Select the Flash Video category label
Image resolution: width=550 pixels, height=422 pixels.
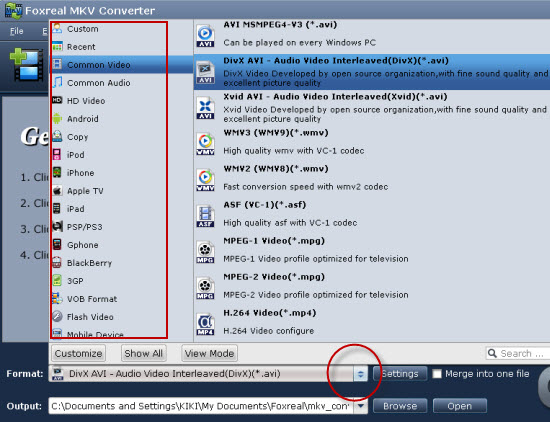click(90, 317)
